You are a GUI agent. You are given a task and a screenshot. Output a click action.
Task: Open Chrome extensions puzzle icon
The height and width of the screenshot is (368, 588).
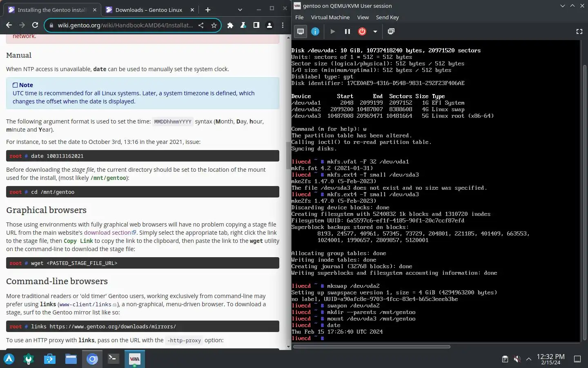230,25
